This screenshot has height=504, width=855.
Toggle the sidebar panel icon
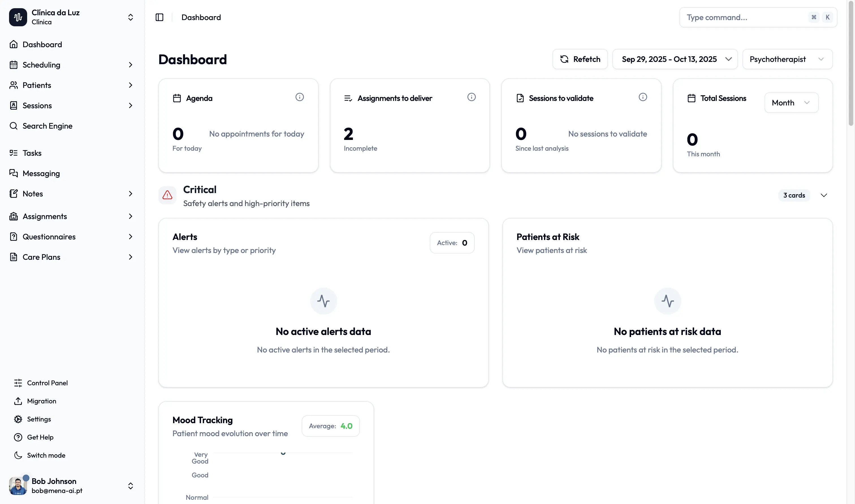tap(159, 17)
